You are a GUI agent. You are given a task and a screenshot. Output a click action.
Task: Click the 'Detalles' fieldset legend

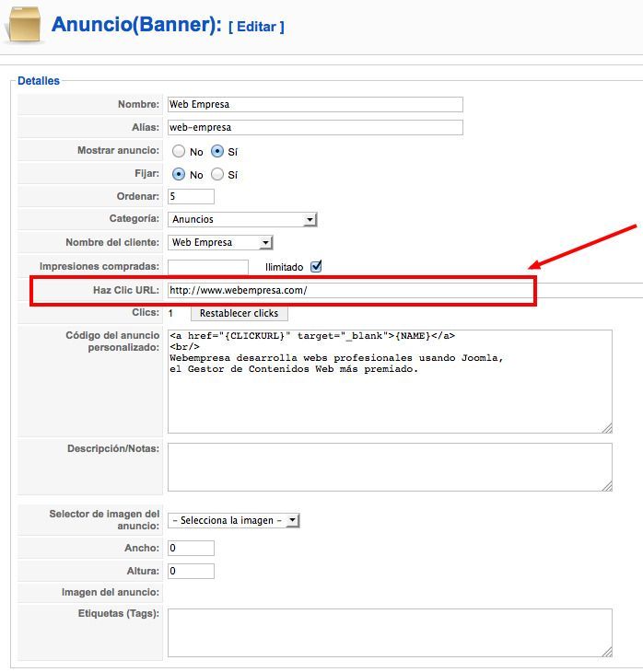(39, 81)
